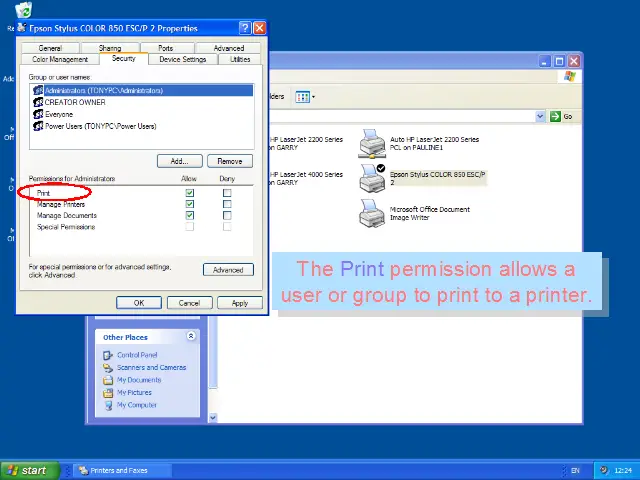Click the My Documents folder icon
This screenshot has height=480, width=640.
[108, 380]
